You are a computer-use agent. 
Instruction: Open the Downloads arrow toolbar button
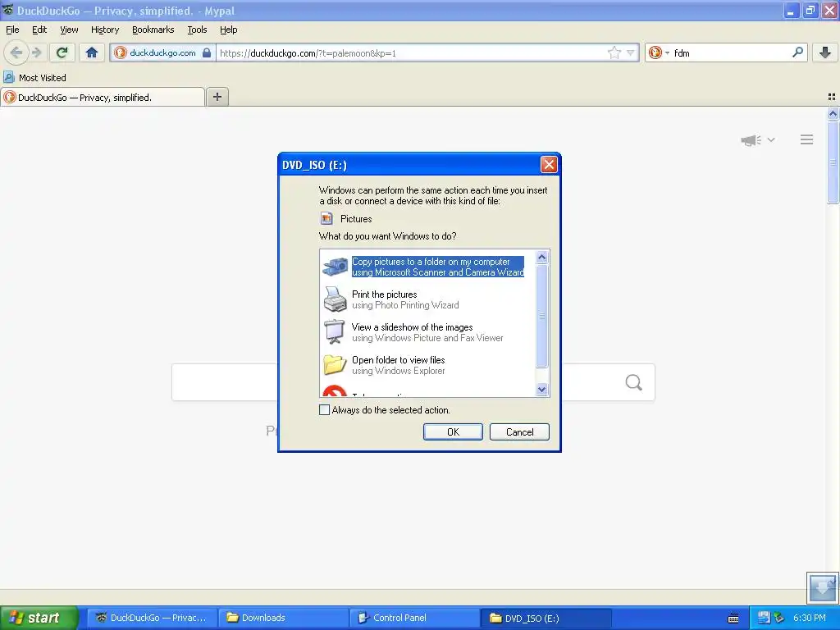825,52
